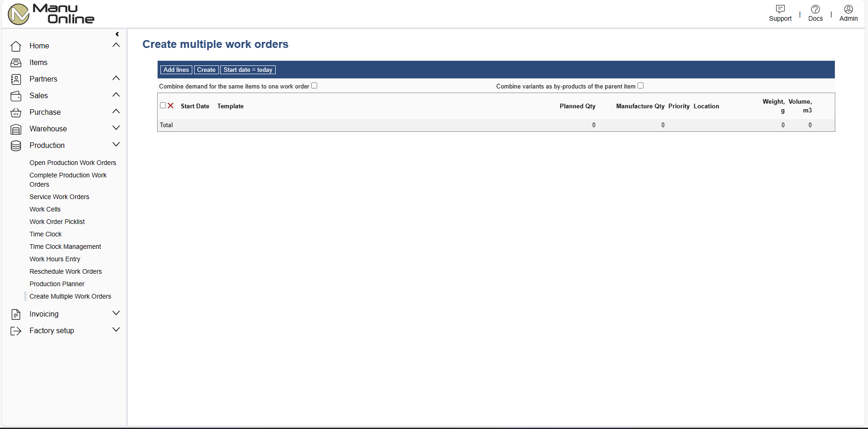Expand the Factory setup chevron
868x429 pixels.
[116, 330]
